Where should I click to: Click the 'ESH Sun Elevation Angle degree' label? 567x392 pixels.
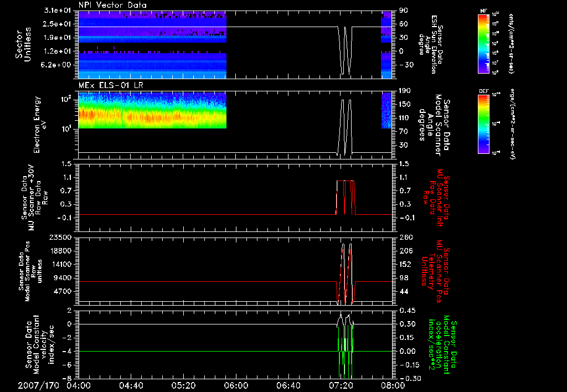point(430,44)
